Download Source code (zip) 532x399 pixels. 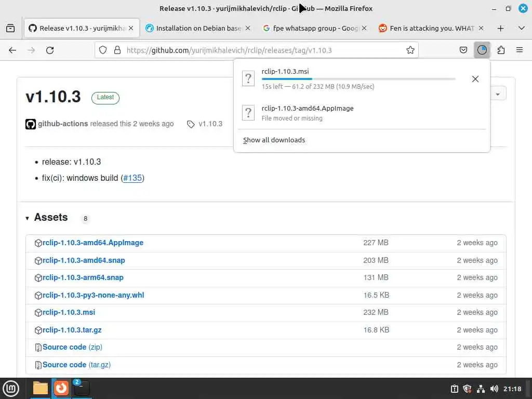[72, 347]
